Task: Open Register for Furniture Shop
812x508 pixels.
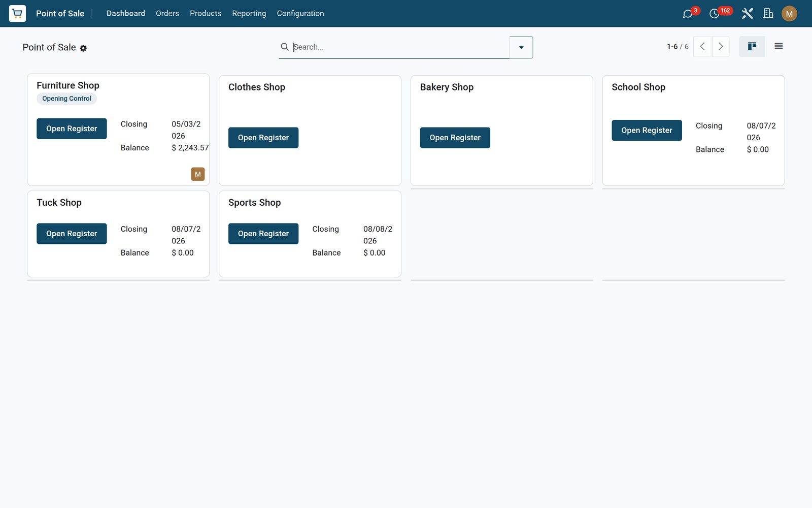Action: point(72,129)
